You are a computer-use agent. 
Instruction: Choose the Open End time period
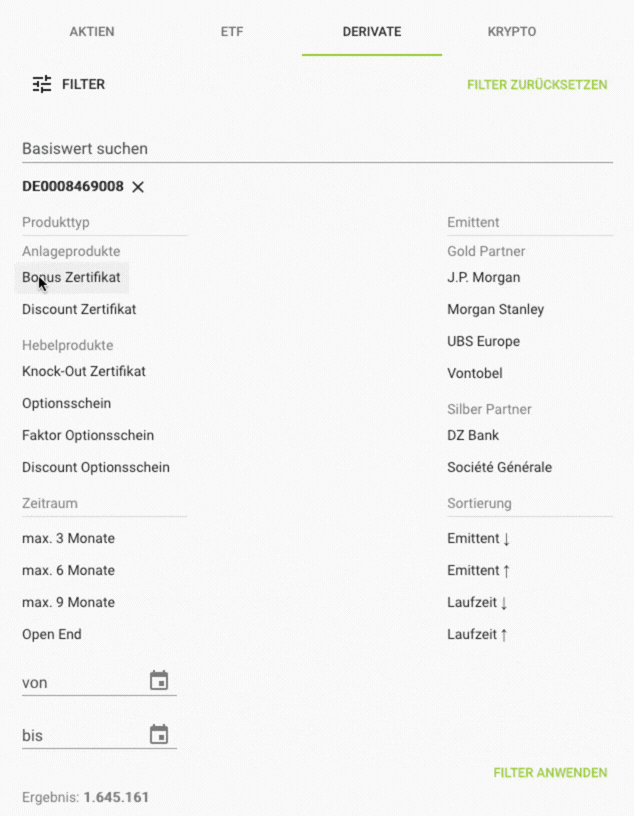52,635
